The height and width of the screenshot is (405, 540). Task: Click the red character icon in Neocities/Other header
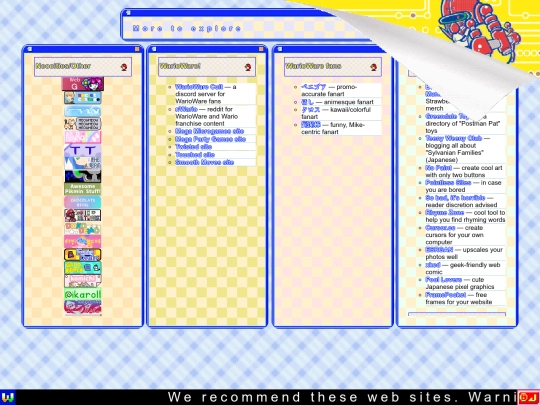[x=124, y=67]
